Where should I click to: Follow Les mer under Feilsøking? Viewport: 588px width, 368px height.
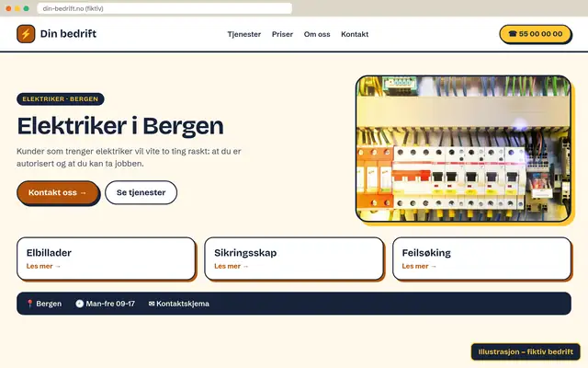(x=419, y=266)
